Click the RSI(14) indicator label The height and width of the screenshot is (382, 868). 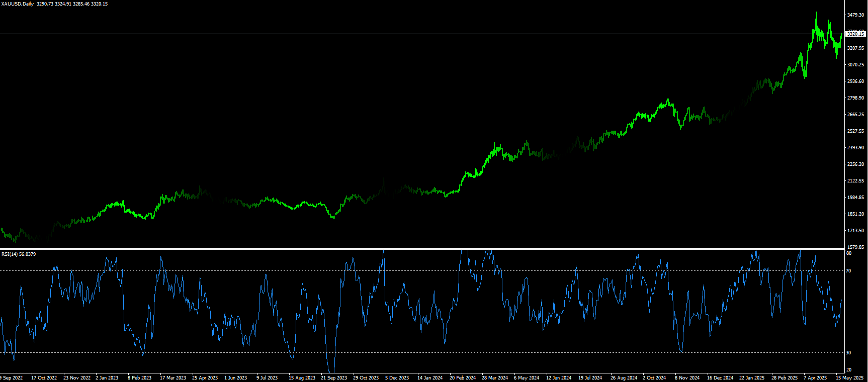click(9, 254)
